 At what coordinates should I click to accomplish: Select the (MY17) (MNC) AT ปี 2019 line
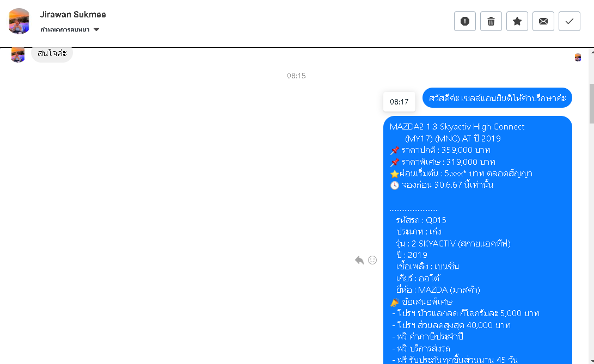[x=452, y=138]
